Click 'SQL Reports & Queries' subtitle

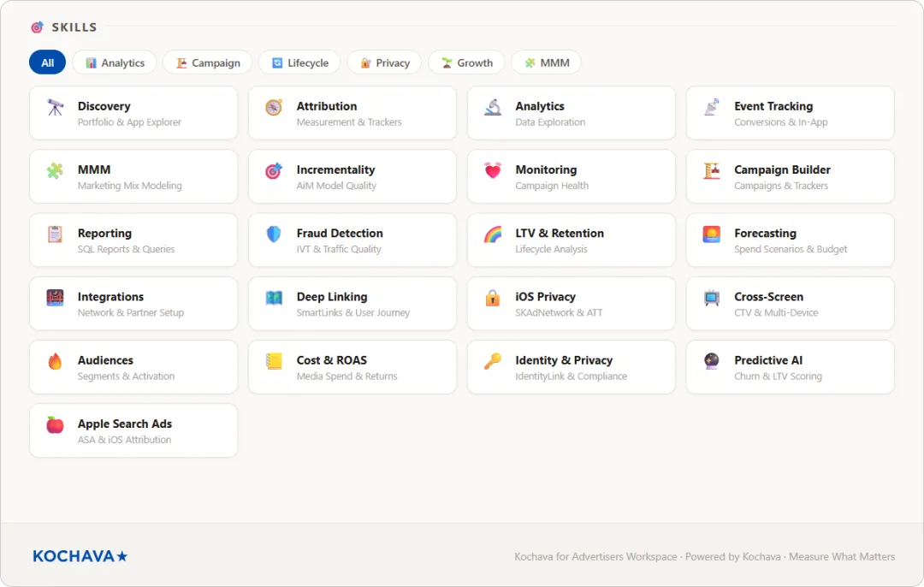126,249
